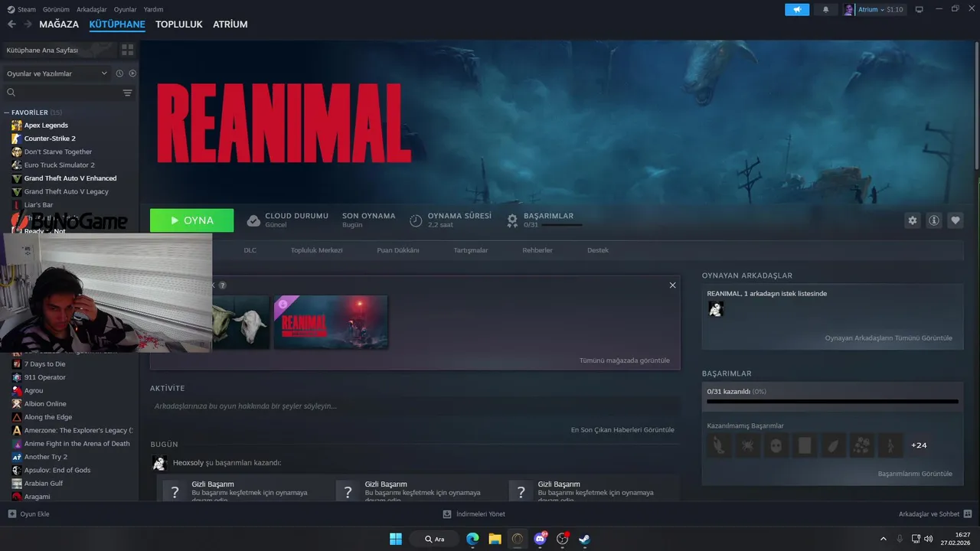The width and height of the screenshot is (980, 551).
Task: Open Heoxsoly's avatar in activity feed
Action: click(x=159, y=463)
